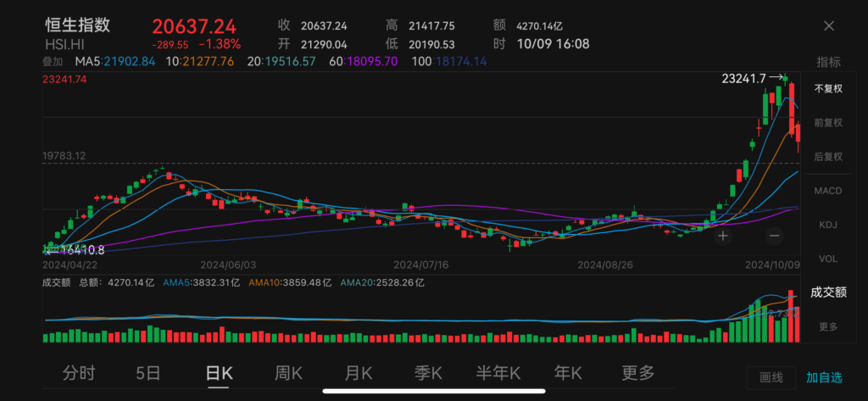
Task: Switch to the 5日 five-day tab
Action: pos(148,373)
